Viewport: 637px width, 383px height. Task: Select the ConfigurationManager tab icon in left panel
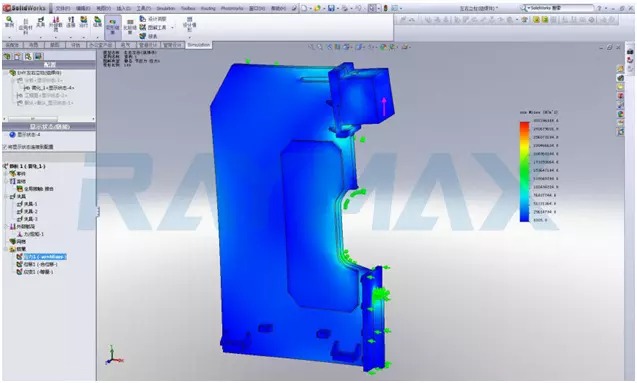pyautogui.click(x=28, y=56)
